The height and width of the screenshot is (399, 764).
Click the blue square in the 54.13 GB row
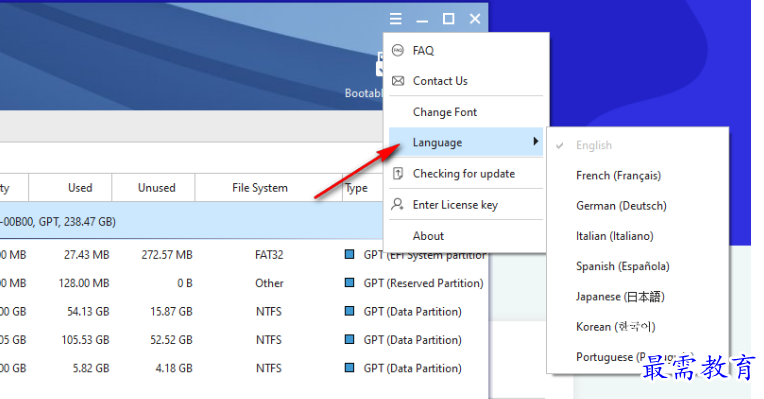(x=349, y=311)
